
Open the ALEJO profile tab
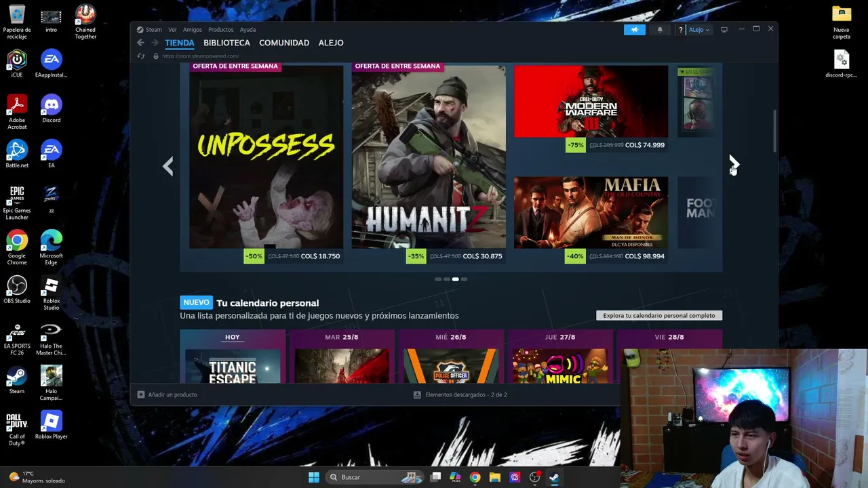(x=331, y=43)
